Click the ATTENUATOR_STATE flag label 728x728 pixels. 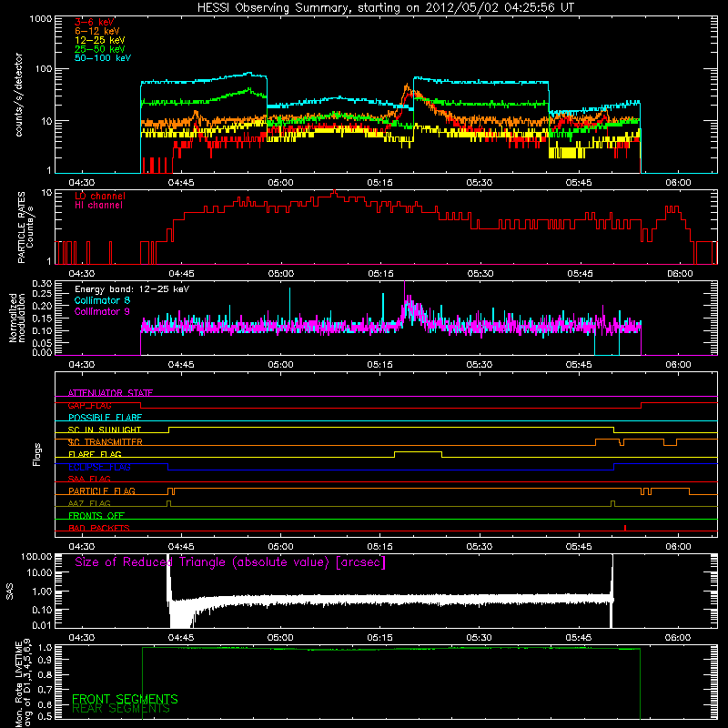[110, 393]
